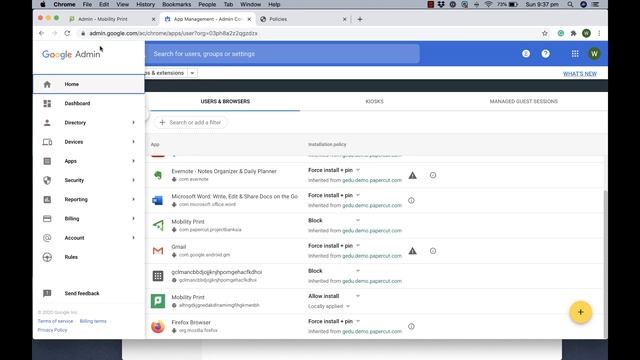Click the Directory person icon
Screen dimensions: 640x360
pos(47,122)
